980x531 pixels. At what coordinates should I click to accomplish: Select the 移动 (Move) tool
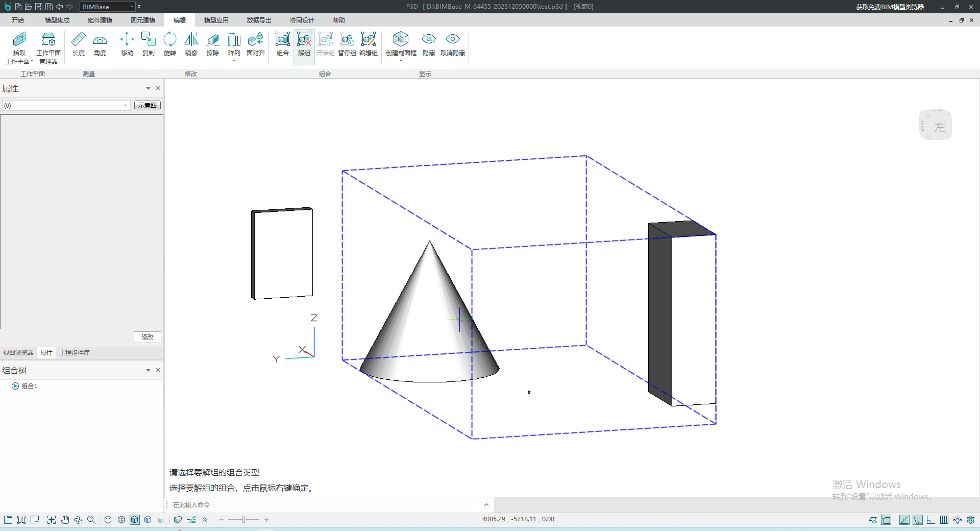(127, 44)
